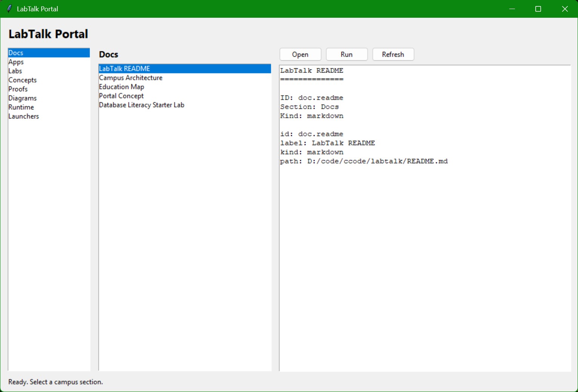This screenshot has width=578, height=392.
Task: Click the Open button
Action: (300, 54)
